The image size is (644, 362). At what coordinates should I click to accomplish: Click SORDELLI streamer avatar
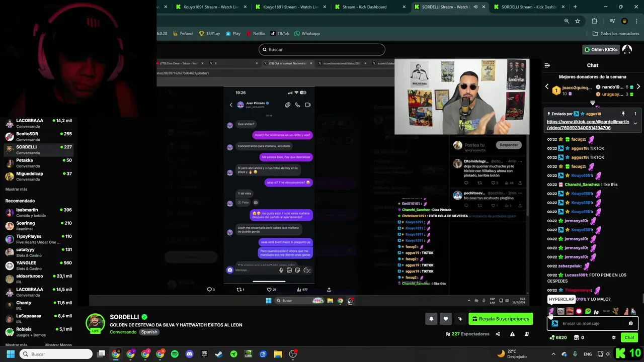coord(95,323)
